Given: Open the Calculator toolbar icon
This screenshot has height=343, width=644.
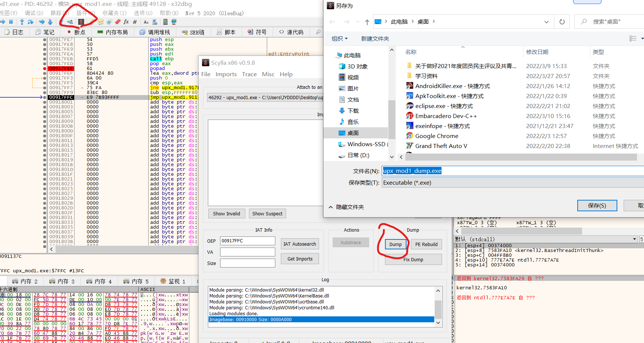Looking at the screenshot, I should tap(165, 22).
